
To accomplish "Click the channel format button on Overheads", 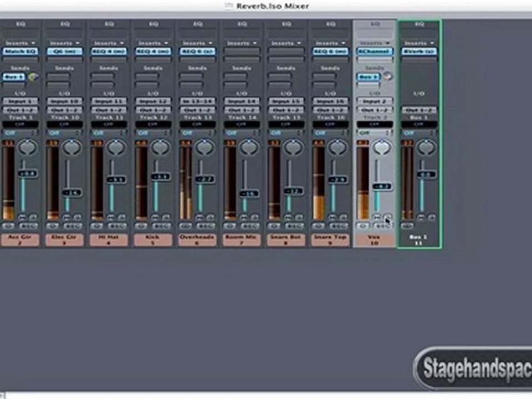I will coord(185,226).
